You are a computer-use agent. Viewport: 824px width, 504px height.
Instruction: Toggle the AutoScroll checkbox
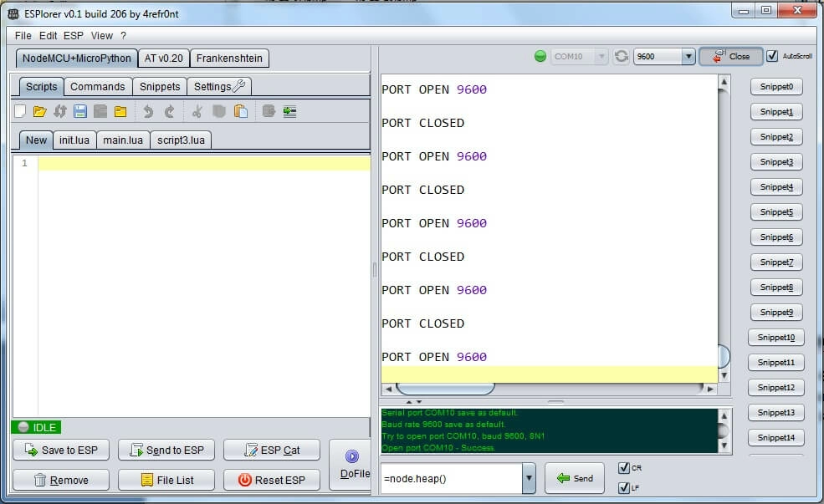(x=772, y=56)
